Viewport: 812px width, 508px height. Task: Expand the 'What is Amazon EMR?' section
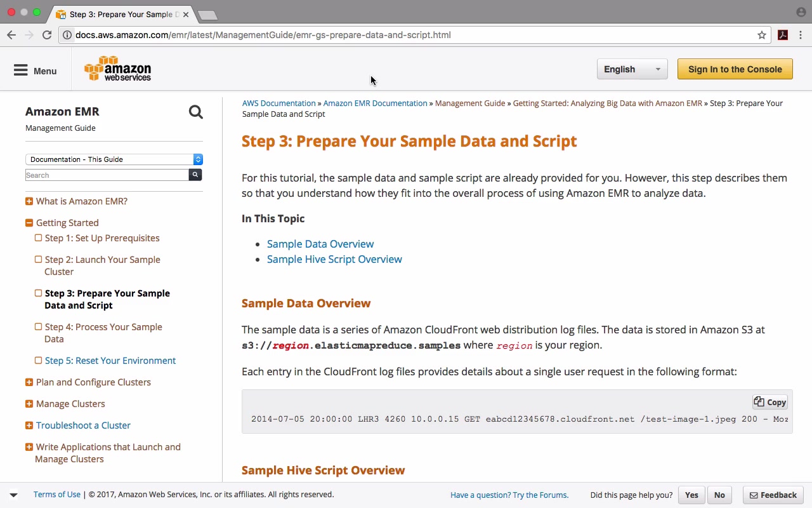point(29,201)
